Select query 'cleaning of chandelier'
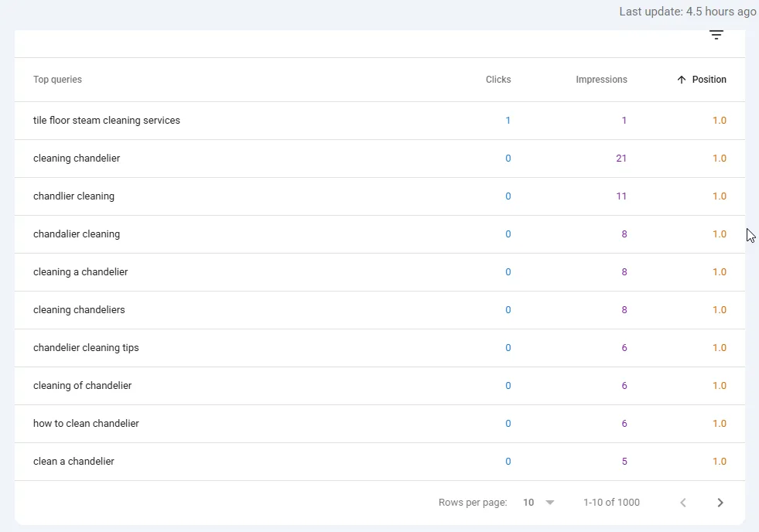759x532 pixels. [82, 385]
